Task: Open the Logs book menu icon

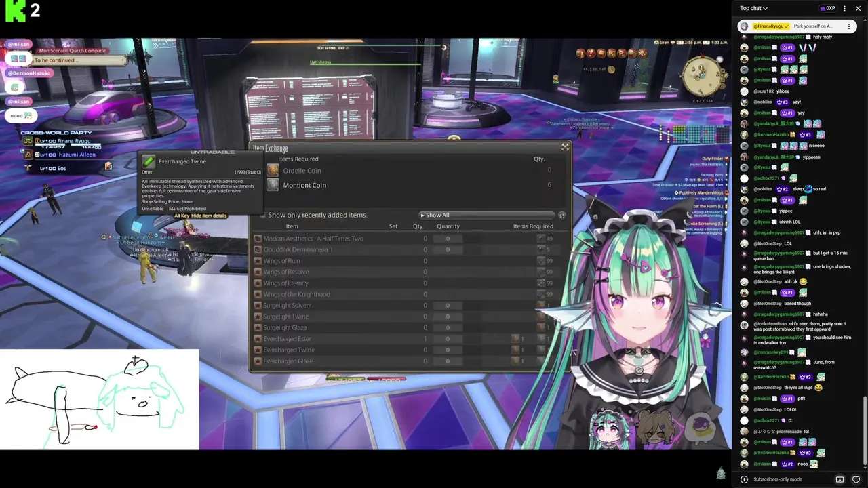Action: 601,54
